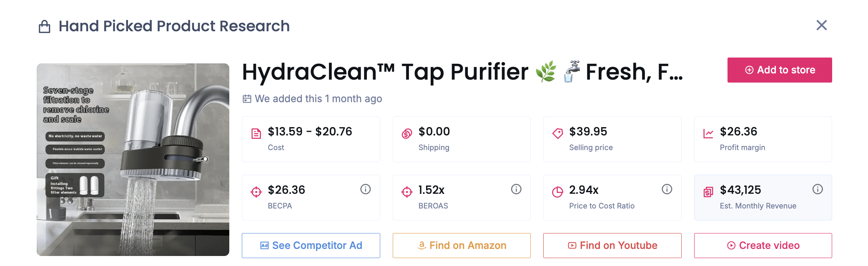Click the plus icon inside Add to store

pos(750,70)
